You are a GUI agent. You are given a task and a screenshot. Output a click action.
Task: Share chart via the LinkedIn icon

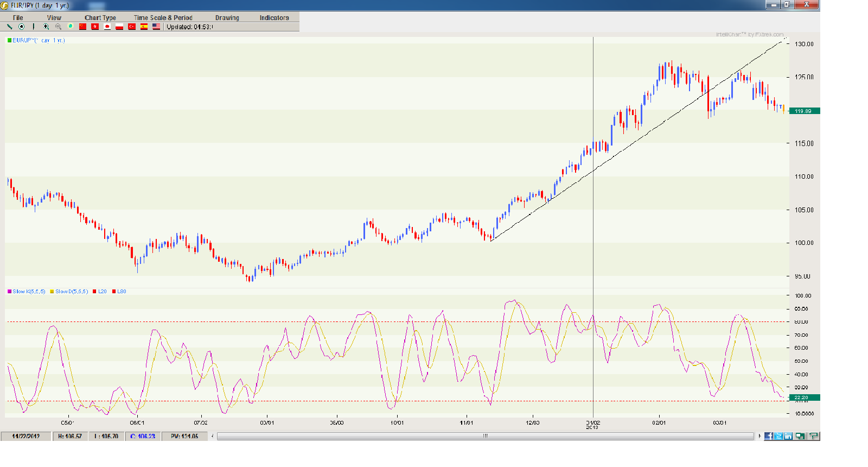[x=788, y=436]
